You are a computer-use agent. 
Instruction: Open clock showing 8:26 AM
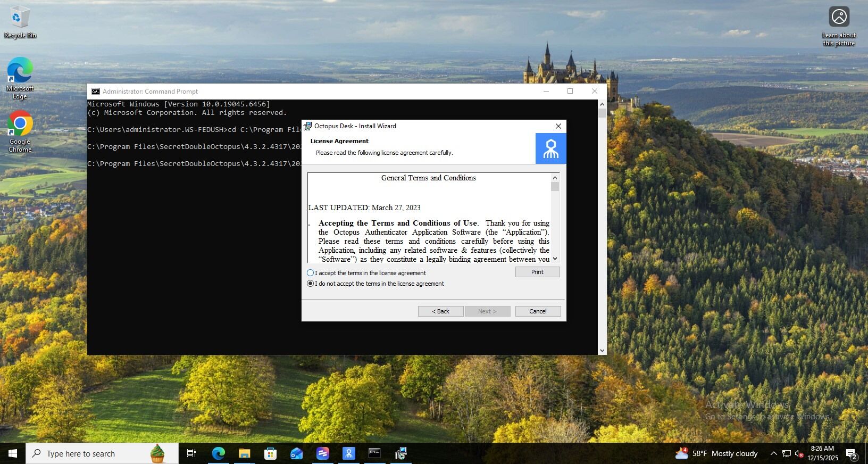[822, 453]
